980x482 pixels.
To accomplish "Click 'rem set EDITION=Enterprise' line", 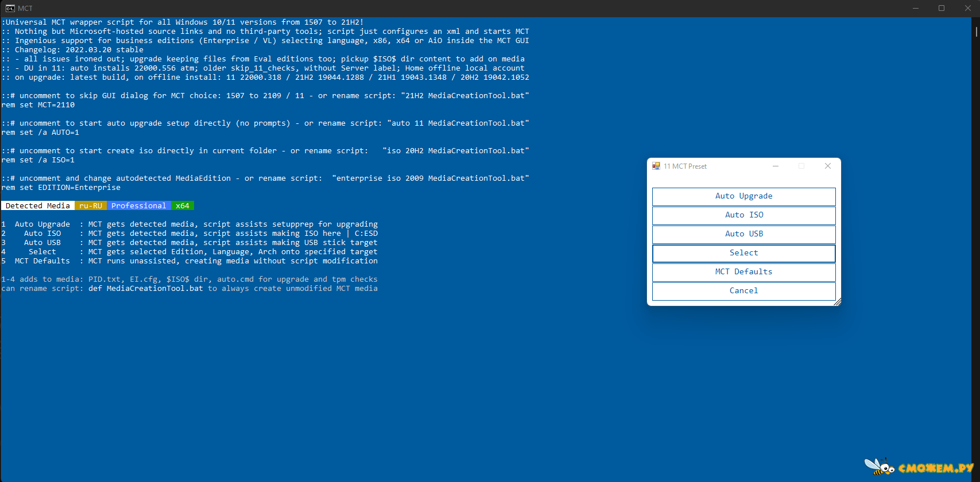I will click(x=61, y=188).
